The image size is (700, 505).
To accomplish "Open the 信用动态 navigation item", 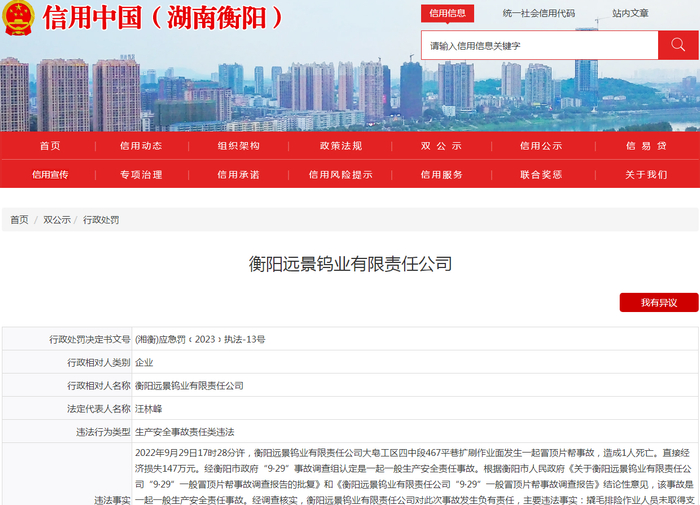I will pyautogui.click(x=141, y=146).
